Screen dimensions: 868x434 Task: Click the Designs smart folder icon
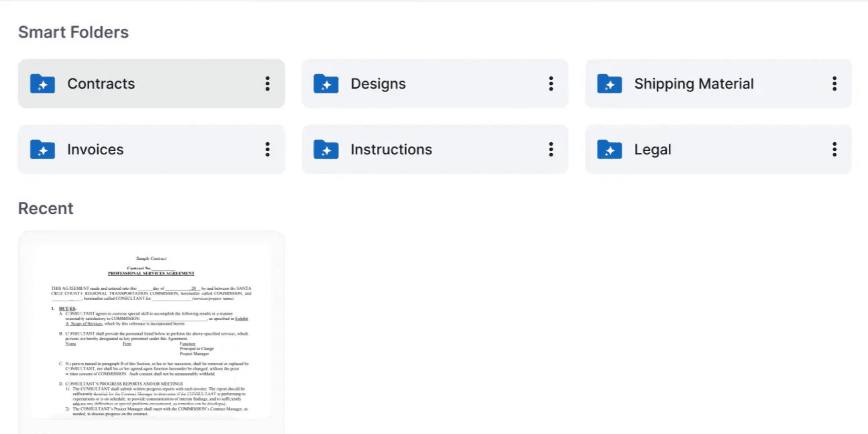pos(326,84)
